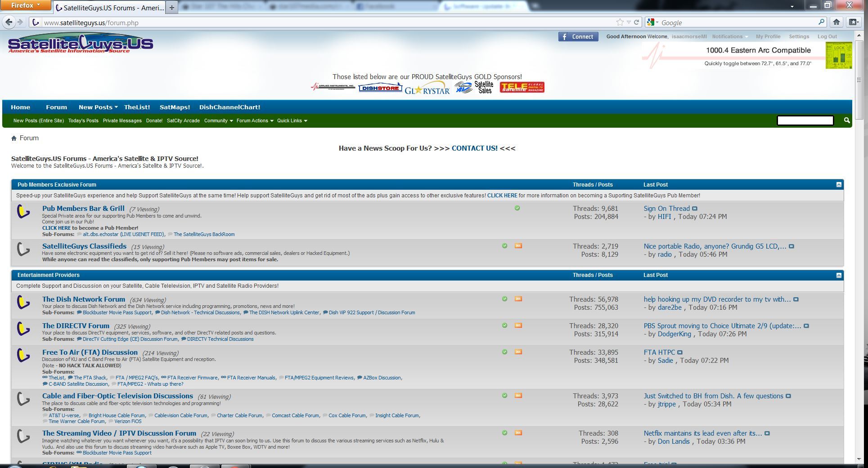The height and width of the screenshot is (468, 868).
Task: Click the 1000.4 Eastern Arc Compatible banner ad
Action: coord(747,56)
